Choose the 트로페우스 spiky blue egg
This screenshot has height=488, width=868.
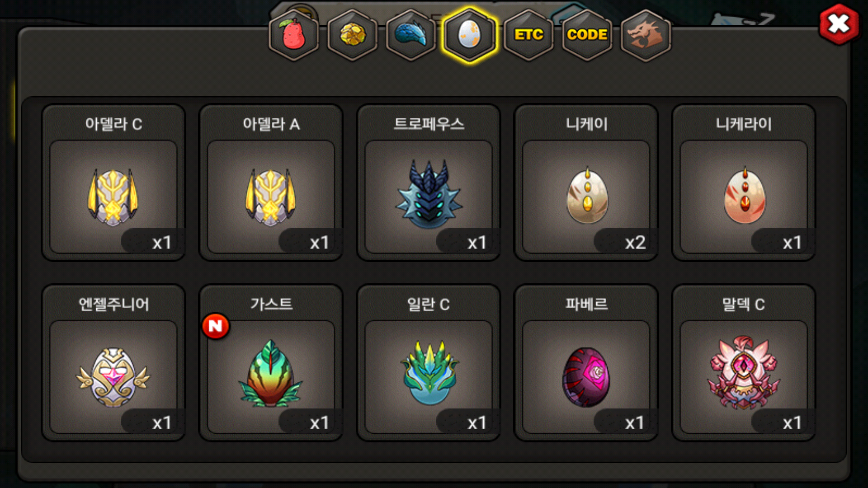tap(429, 183)
